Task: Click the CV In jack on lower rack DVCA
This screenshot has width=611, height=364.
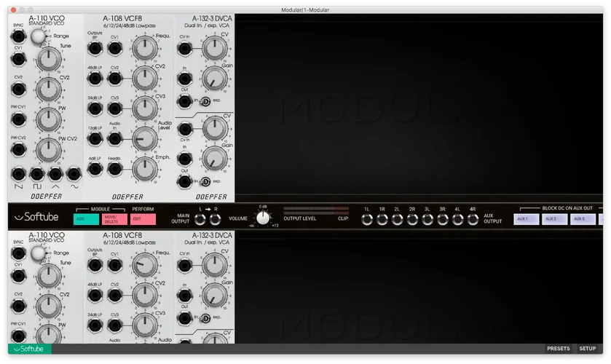Action: coord(185,266)
